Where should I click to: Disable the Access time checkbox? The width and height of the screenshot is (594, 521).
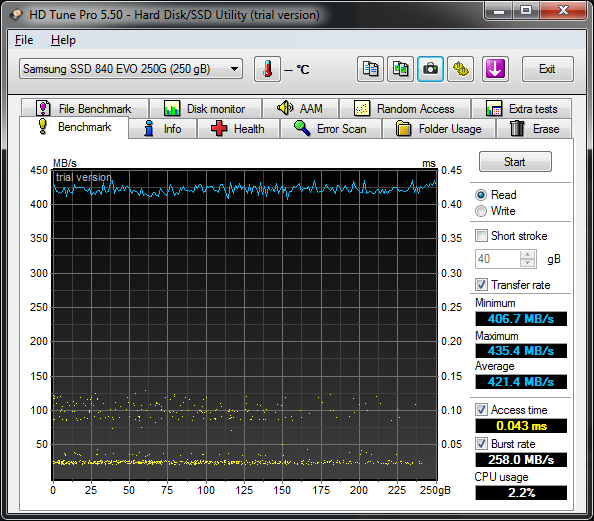pyautogui.click(x=481, y=410)
